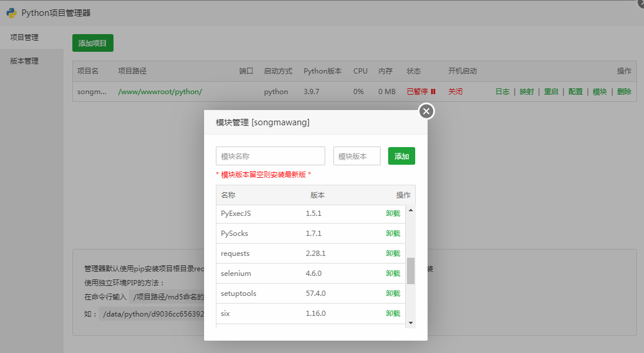Click the CPU column header
The height and width of the screenshot is (353, 644).
click(360, 71)
